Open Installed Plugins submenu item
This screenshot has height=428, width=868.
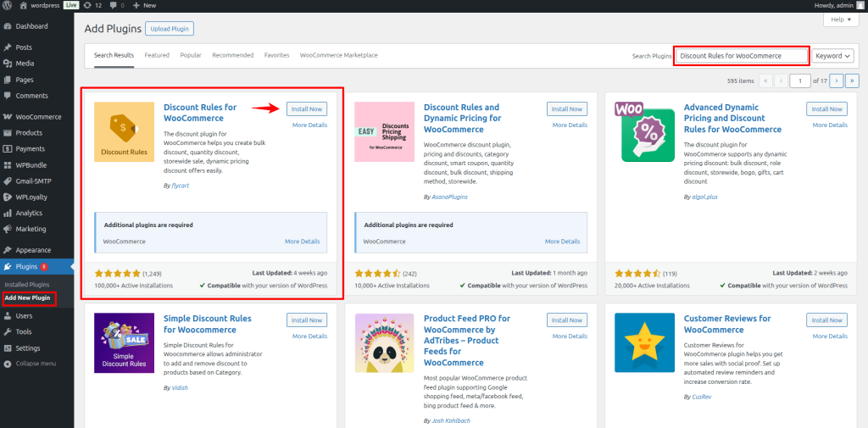[x=27, y=285]
